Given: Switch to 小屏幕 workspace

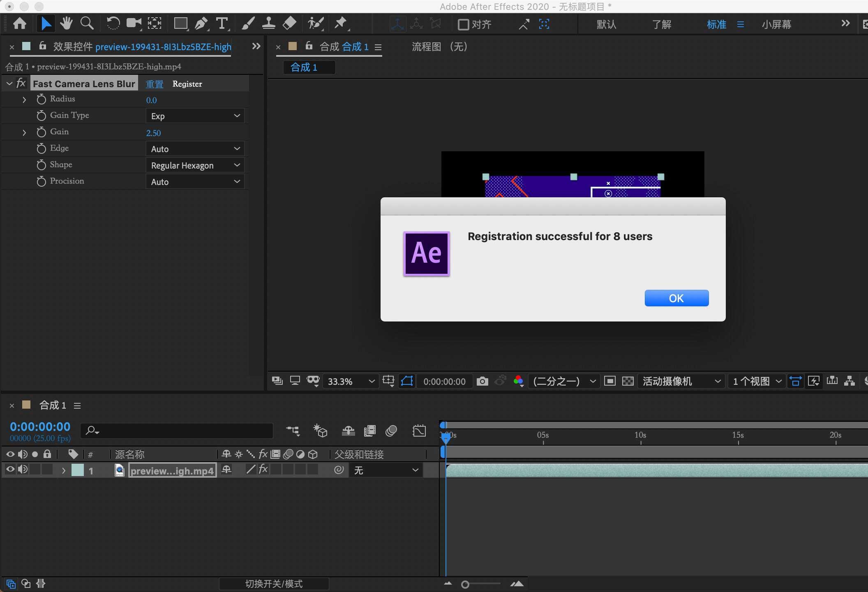Looking at the screenshot, I should tap(776, 25).
